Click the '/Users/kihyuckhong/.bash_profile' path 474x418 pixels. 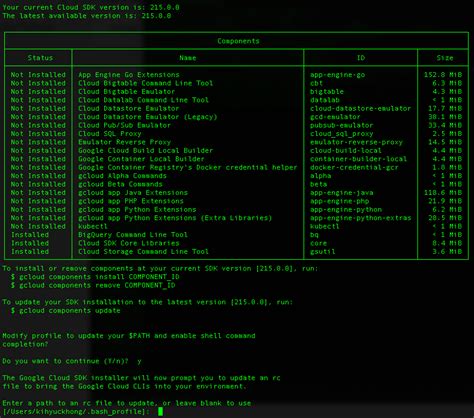74,411
